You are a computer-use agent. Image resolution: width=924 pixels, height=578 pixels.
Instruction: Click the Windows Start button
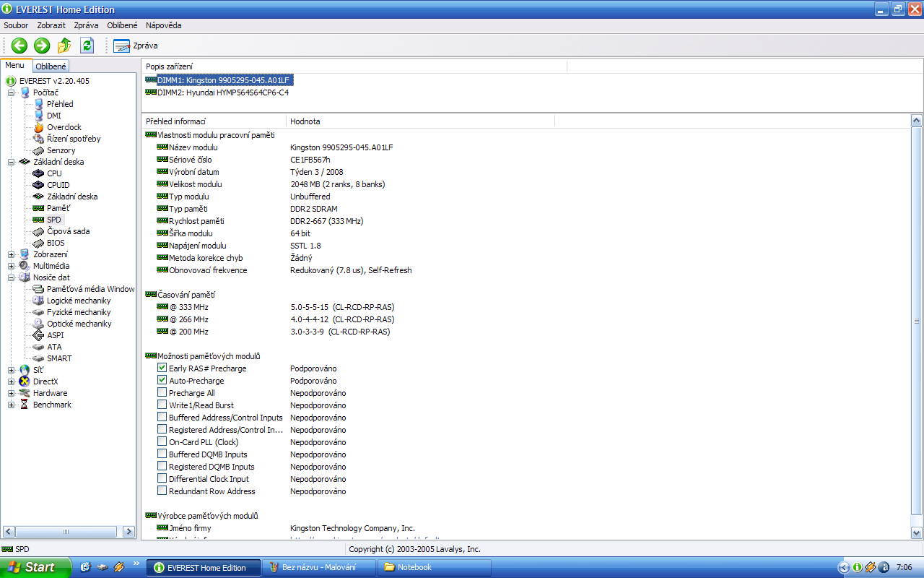pos(35,567)
